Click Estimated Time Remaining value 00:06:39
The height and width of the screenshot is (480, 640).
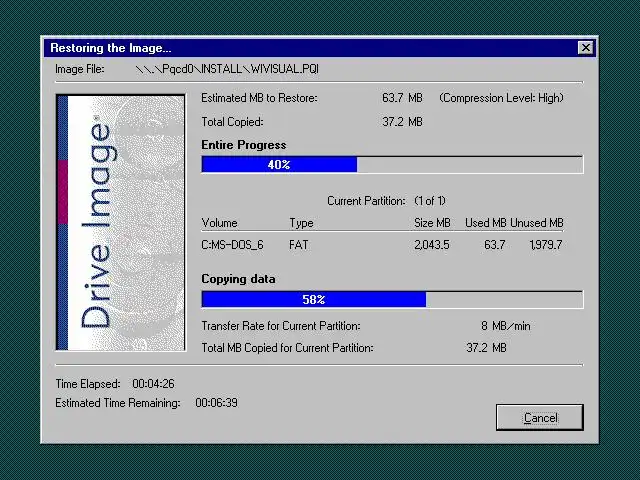216,403
